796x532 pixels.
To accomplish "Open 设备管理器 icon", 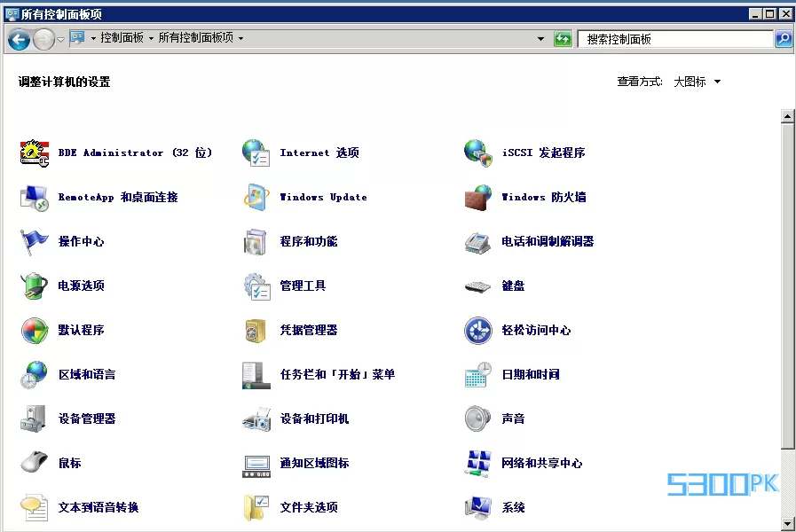I will point(35,419).
